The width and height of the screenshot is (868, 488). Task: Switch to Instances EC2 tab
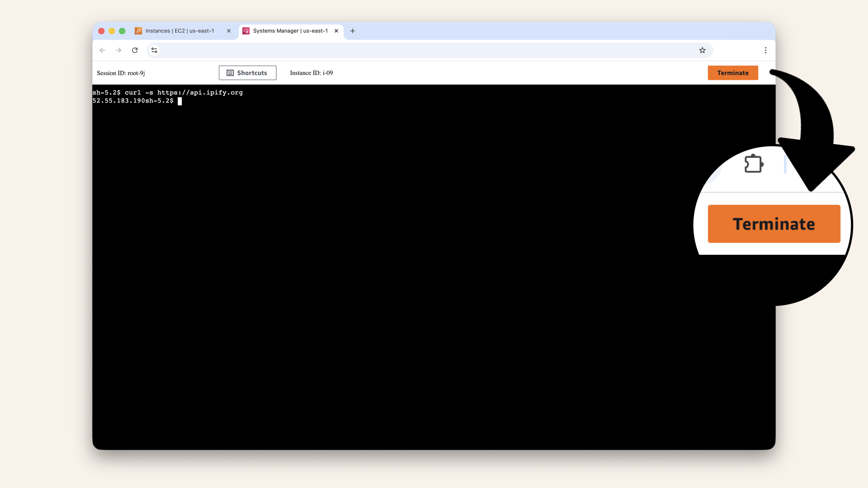(180, 31)
